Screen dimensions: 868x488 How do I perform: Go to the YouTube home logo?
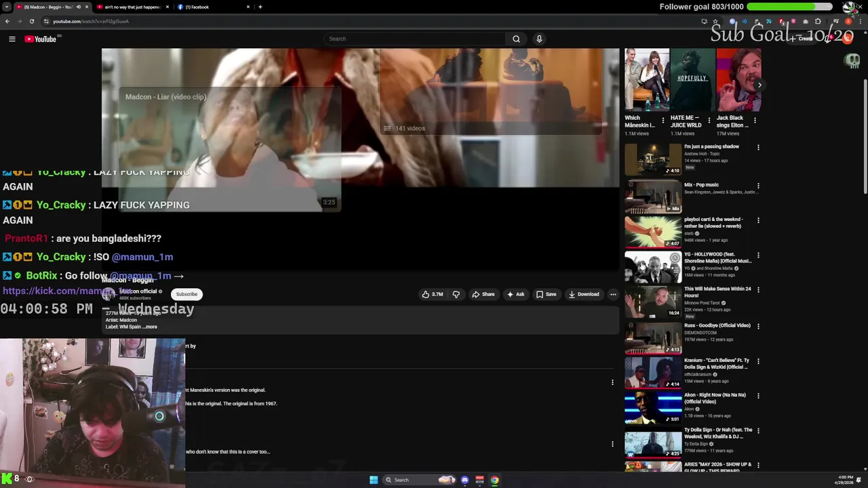[x=41, y=39]
